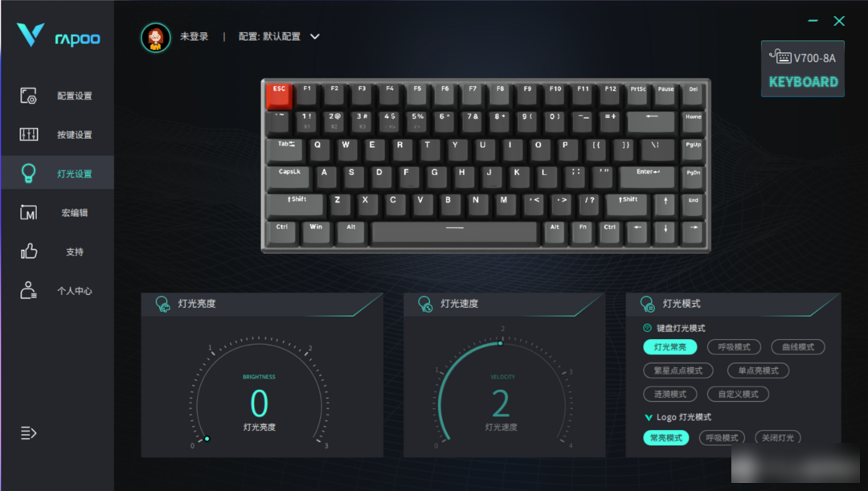Open 配置设置 sidebar icon

coord(28,96)
